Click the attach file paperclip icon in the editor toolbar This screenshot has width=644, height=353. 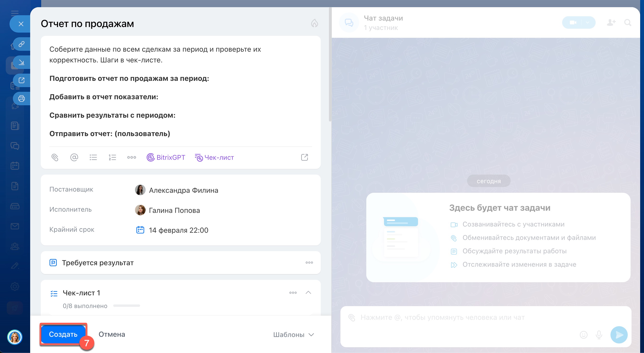(55, 157)
